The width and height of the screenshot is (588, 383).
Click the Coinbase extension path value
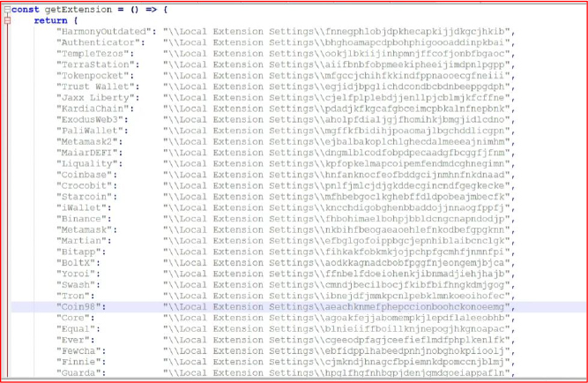pyautogui.click(x=339, y=175)
